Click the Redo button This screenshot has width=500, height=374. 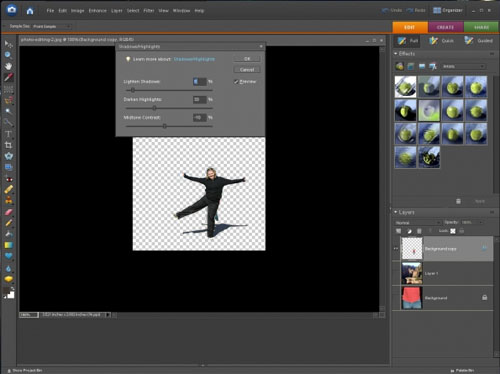(x=416, y=10)
